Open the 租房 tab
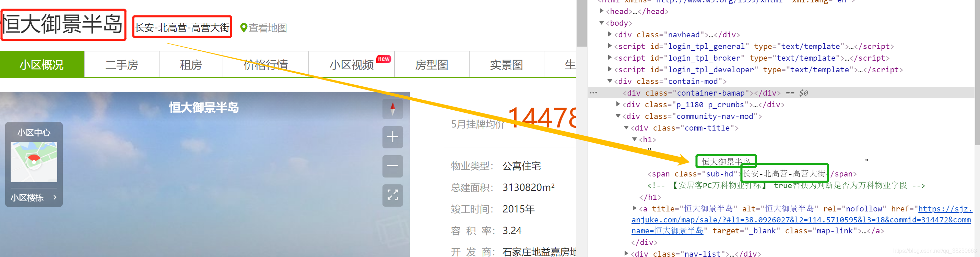The image size is (980, 257). pyautogui.click(x=191, y=65)
